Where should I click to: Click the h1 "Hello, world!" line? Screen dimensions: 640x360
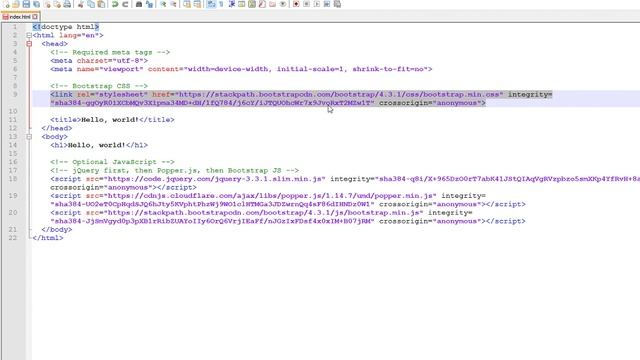tap(99, 145)
